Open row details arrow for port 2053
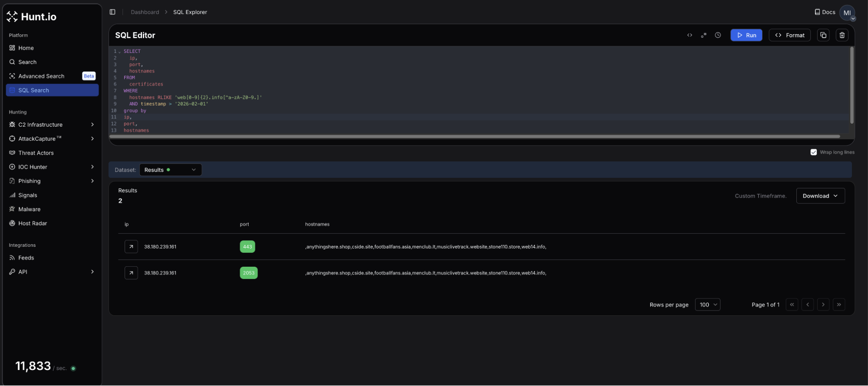The image size is (868, 386). tap(131, 273)
